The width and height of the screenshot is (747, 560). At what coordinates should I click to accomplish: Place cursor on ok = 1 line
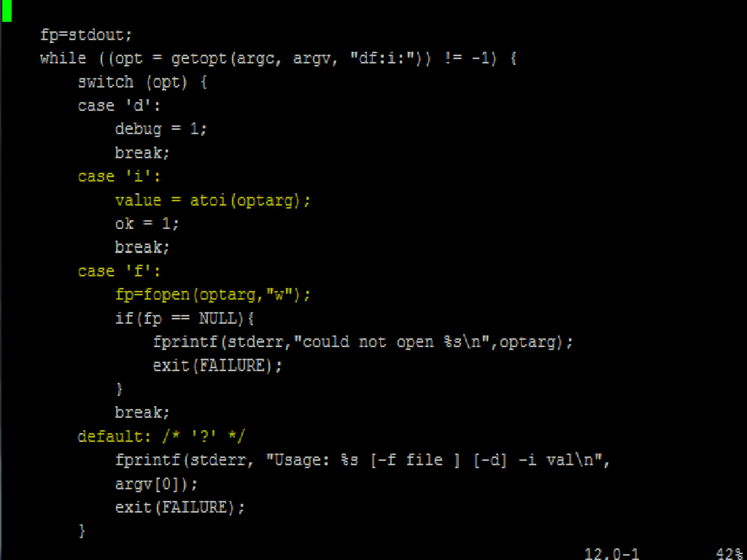(x=146, y=224)
